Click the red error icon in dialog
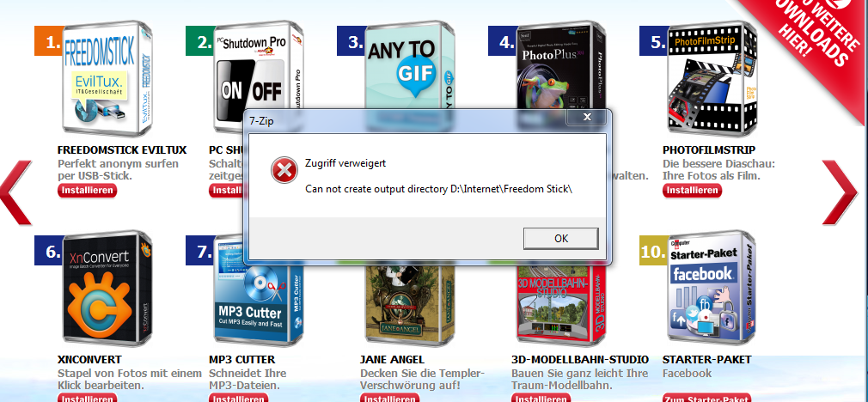Screen dimensions: 868x402 tap(284, 170)
